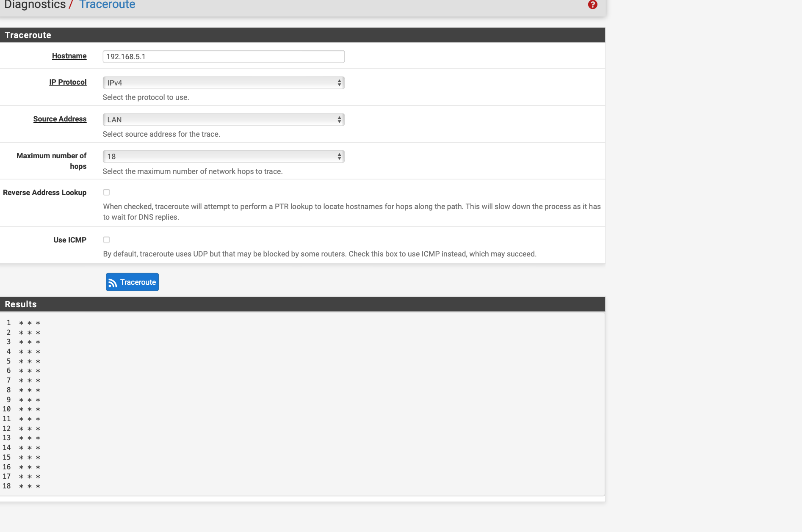Open the Maximum number of hops dropdown

(224, 157)
